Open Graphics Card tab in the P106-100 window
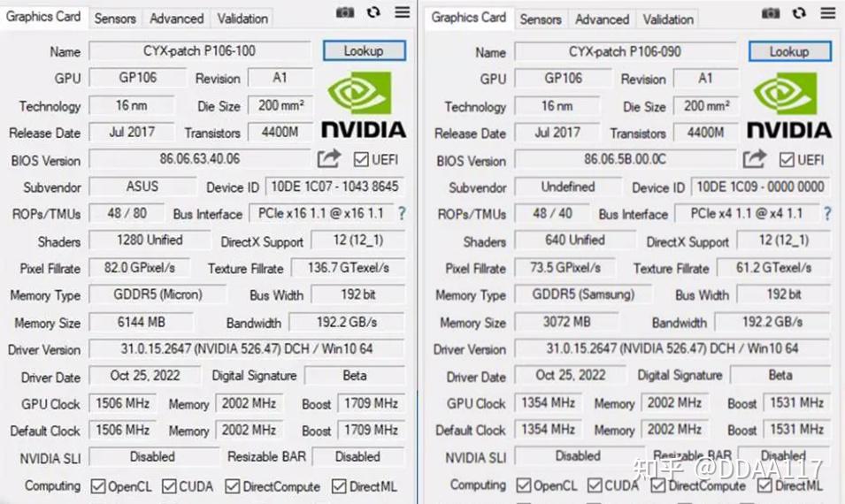Image resolution: width=845 pixels, height=504 pixels. tap(43, 17)
